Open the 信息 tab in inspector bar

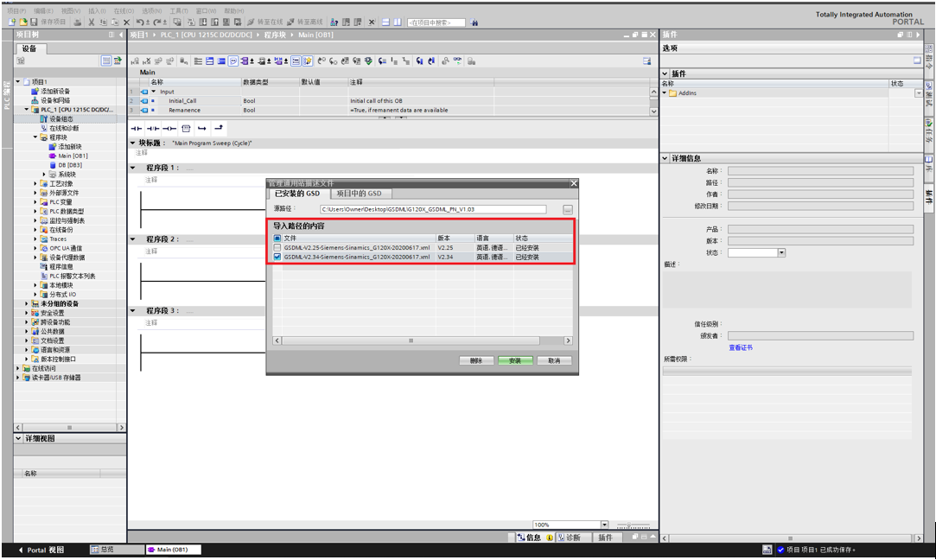(535, 538)
